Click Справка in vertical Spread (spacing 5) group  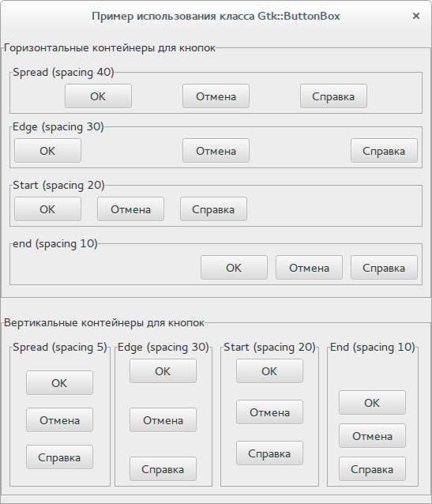(59, 457)
